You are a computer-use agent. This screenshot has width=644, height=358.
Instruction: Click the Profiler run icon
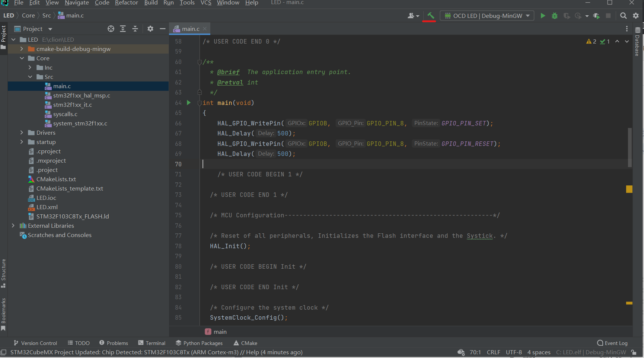point(578,16)
